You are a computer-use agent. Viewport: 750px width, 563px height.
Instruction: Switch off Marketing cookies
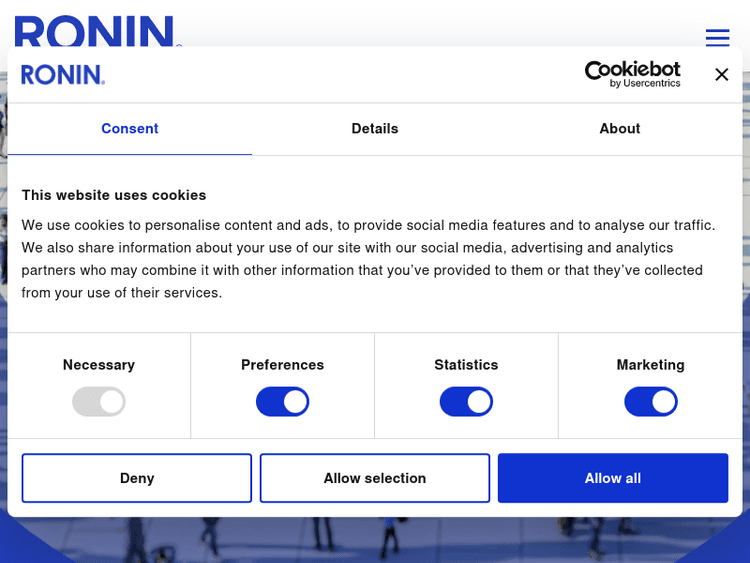(650, 402)
